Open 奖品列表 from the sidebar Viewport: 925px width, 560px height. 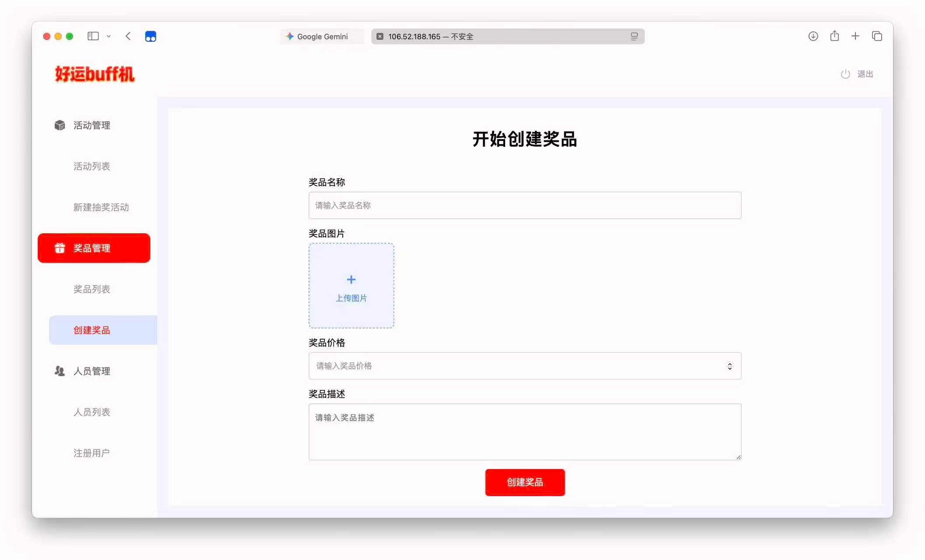(92, 289)
